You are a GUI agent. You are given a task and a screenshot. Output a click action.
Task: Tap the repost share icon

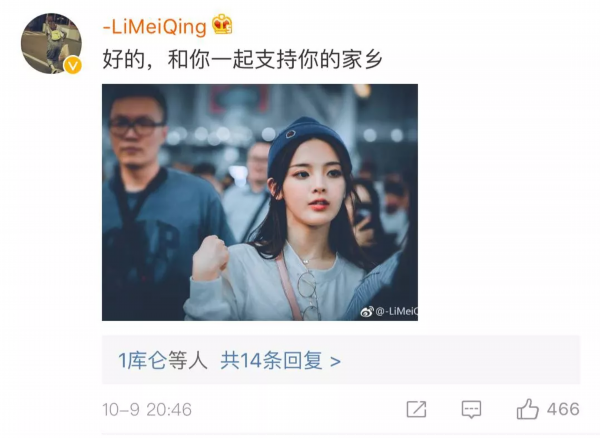click(416, 409)
